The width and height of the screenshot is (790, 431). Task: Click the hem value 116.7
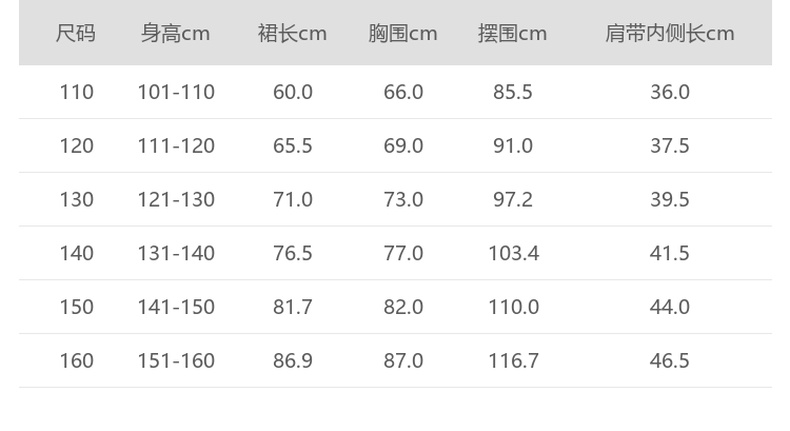[x=513, y=361]
